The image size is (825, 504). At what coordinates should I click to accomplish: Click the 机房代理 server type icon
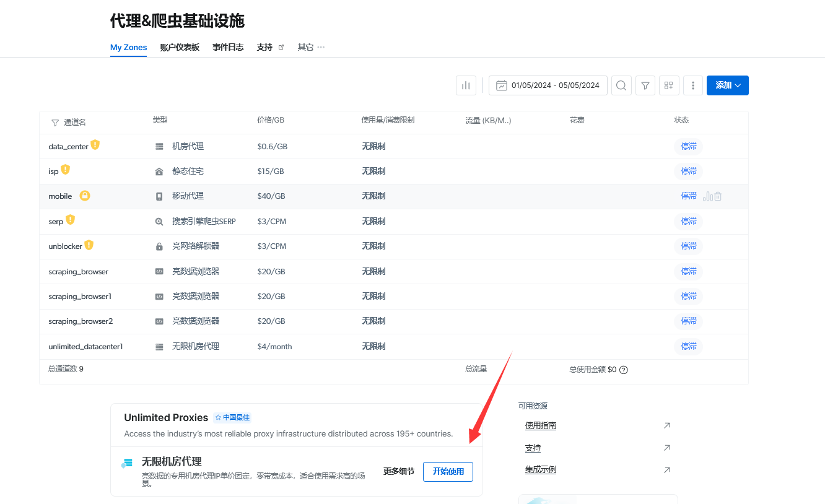159,147
